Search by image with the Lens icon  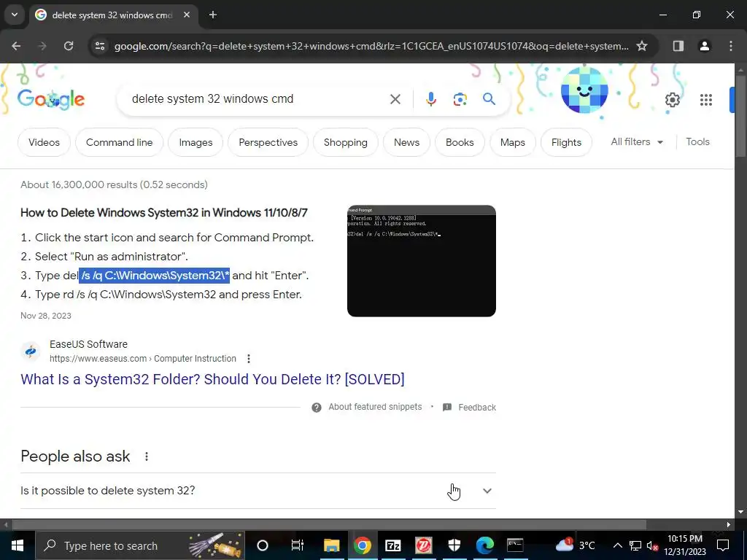point(460,99)
